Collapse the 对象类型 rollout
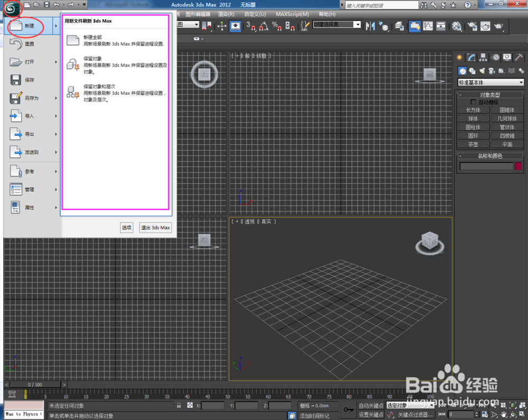 [490, 95]
